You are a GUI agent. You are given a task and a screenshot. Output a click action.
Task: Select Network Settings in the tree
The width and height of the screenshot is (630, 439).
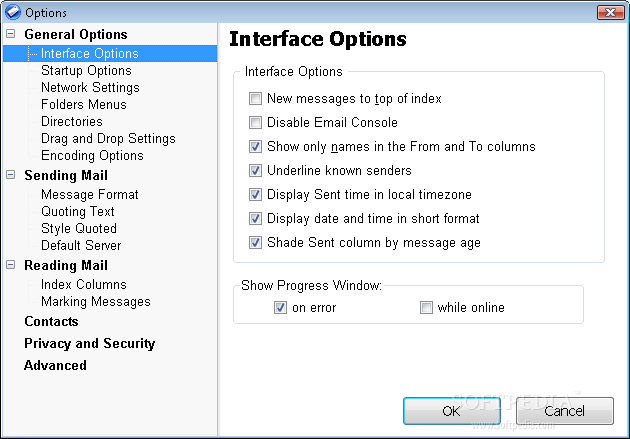coord(90,88)
